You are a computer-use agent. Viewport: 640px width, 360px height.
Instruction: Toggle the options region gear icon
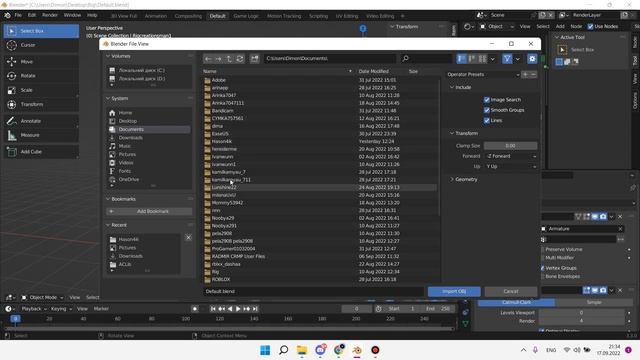532,59
